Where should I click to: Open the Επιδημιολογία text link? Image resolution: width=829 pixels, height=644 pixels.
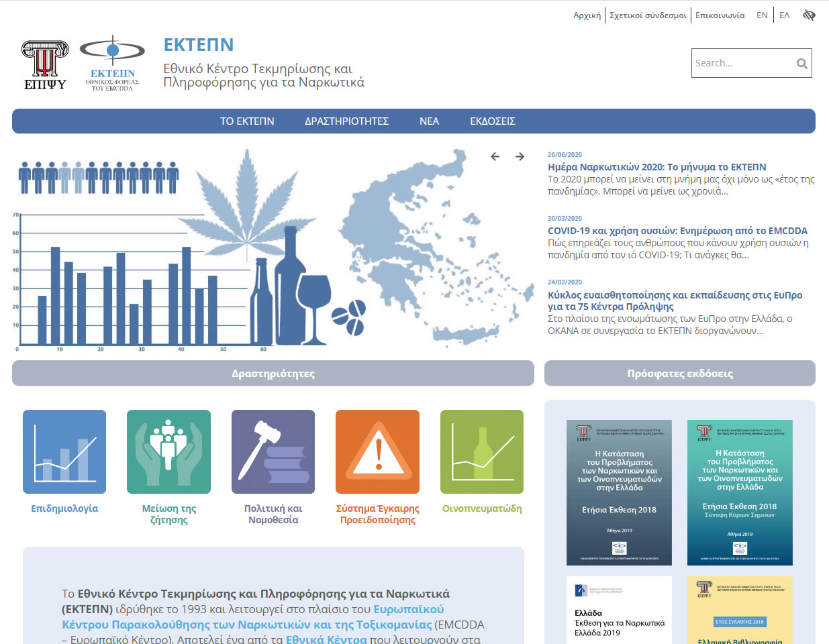pos(64,508)
